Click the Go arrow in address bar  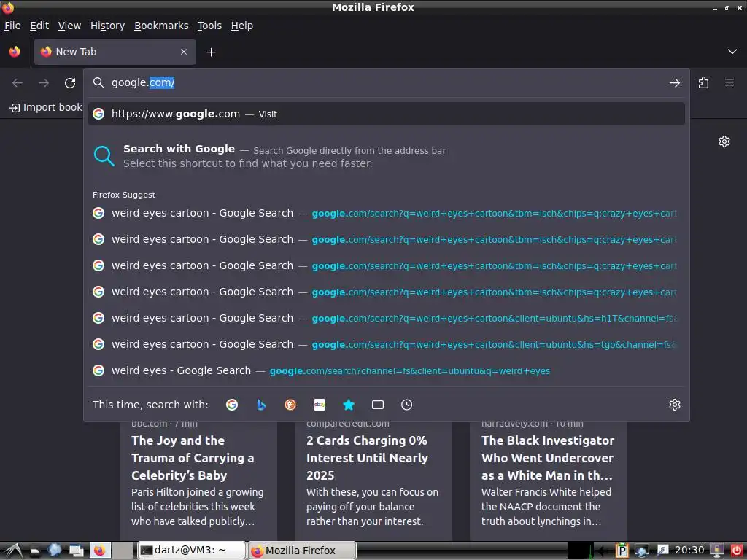(x=674, y=83)
